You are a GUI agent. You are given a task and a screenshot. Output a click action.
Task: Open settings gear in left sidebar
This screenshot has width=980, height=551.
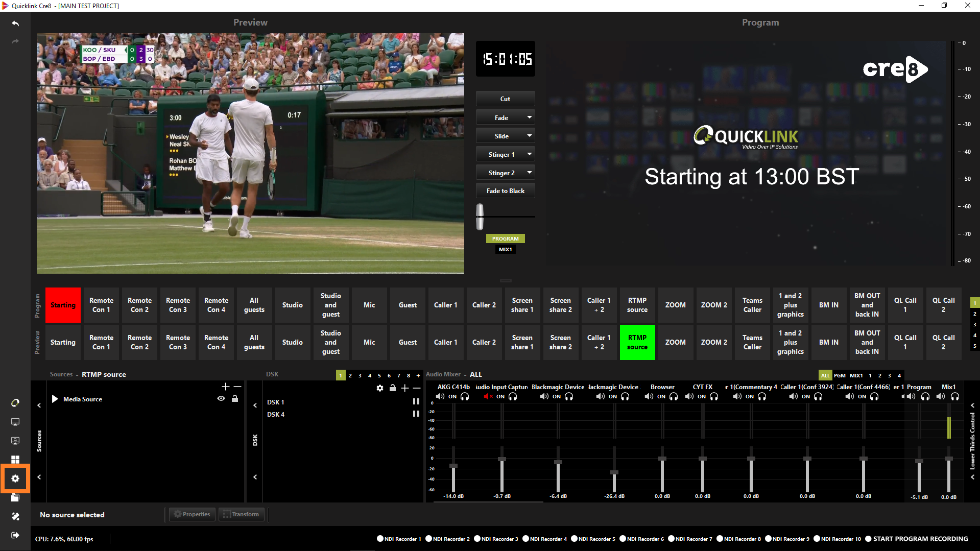[15, 478]
